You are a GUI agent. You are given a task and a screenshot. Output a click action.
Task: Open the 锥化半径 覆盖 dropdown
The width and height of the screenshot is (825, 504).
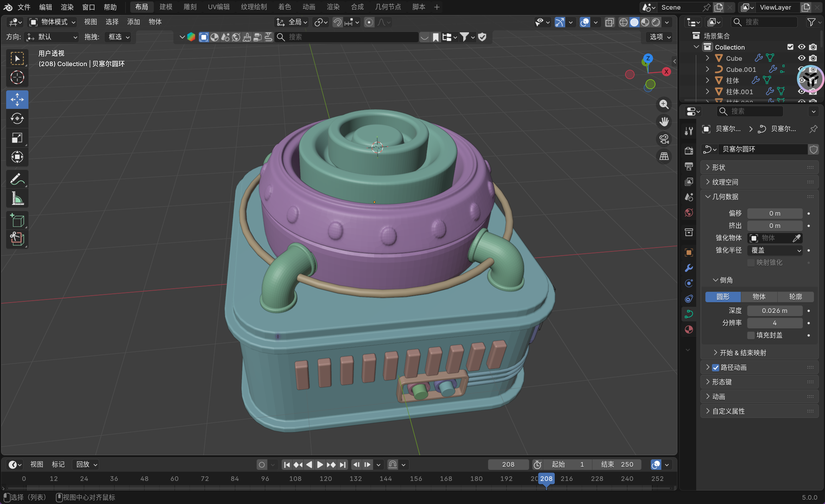coord(775,250)
